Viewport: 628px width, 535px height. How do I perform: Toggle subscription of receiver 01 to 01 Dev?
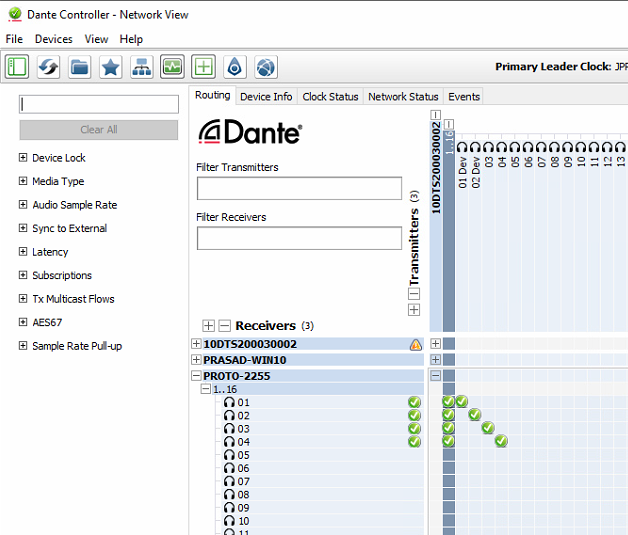[461, 401]
